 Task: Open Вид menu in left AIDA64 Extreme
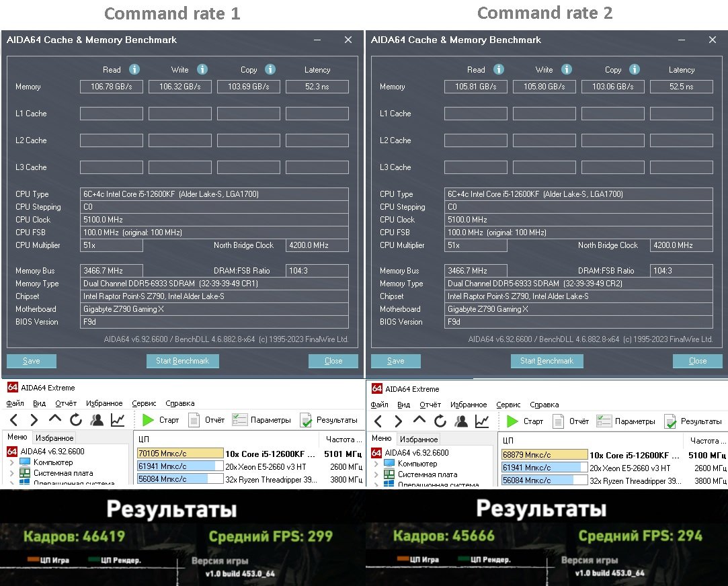coord(40,403)
